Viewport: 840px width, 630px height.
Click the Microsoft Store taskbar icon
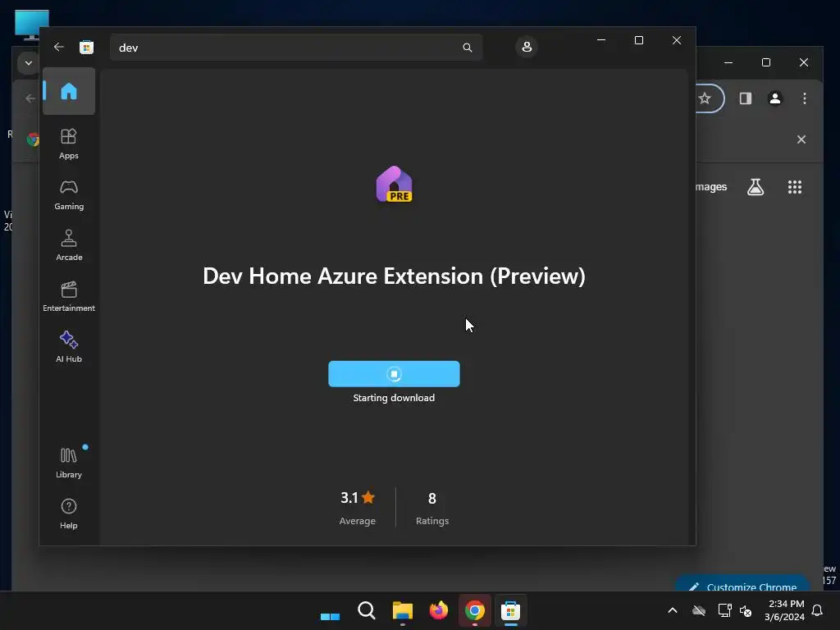[x=510, y=610]
